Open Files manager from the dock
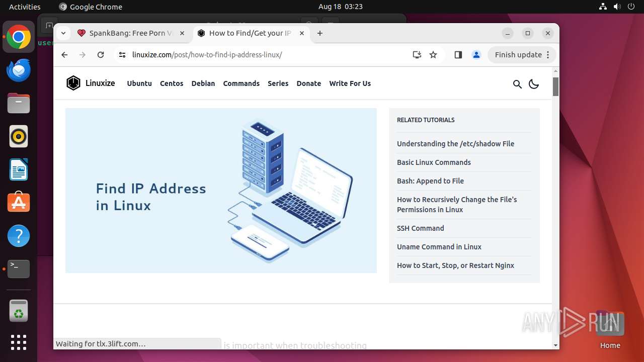 pyautogui.click(x=19, y=104)
